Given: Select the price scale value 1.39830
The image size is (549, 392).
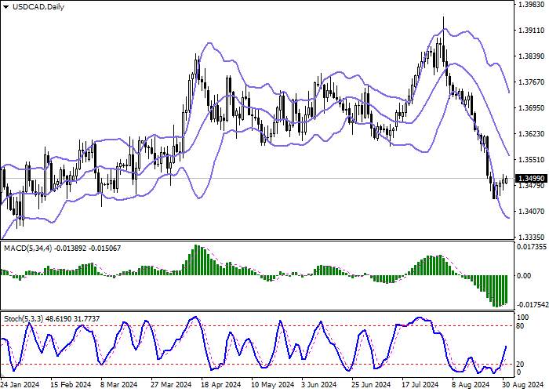Looking at the screenshot, I should coord(533,4).
